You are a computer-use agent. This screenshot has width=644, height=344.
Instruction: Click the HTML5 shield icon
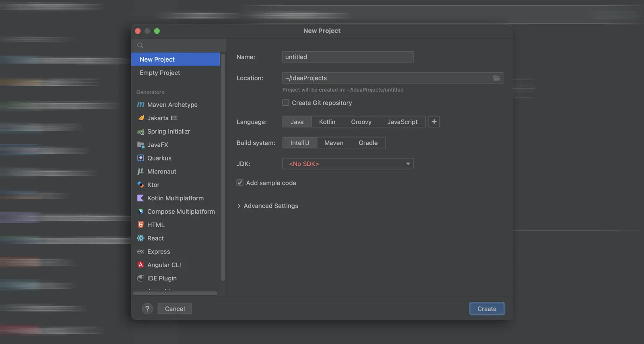click(x=140, y=225)
